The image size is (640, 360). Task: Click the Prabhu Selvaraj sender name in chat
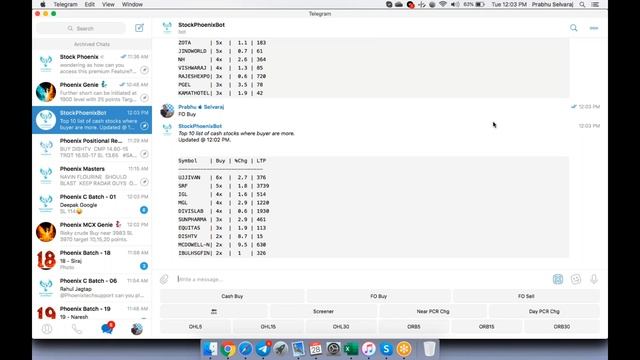coord(201,107)
